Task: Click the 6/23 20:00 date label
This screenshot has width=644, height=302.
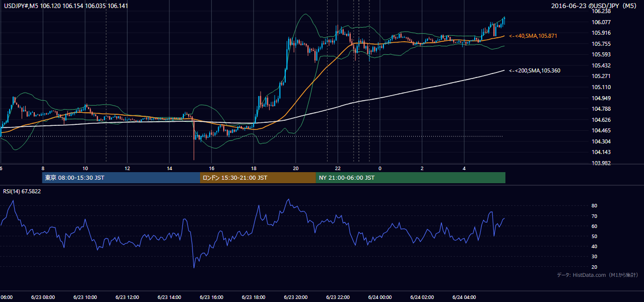Action: click(x=296, y=297)
